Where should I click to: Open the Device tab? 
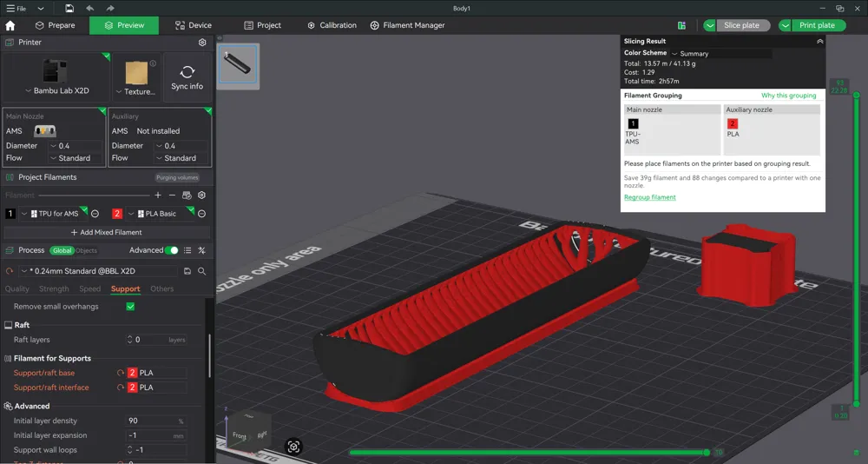pyautogui.click(x=194, y=25)
